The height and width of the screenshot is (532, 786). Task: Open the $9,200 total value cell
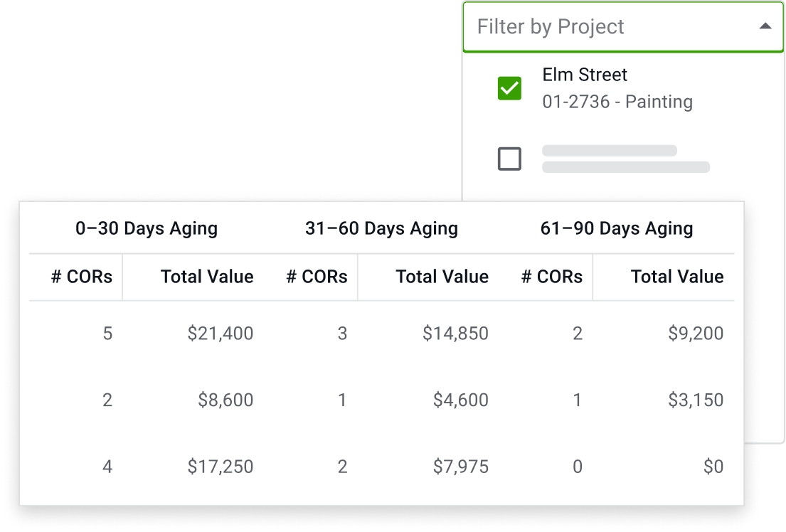coord(695,333)
